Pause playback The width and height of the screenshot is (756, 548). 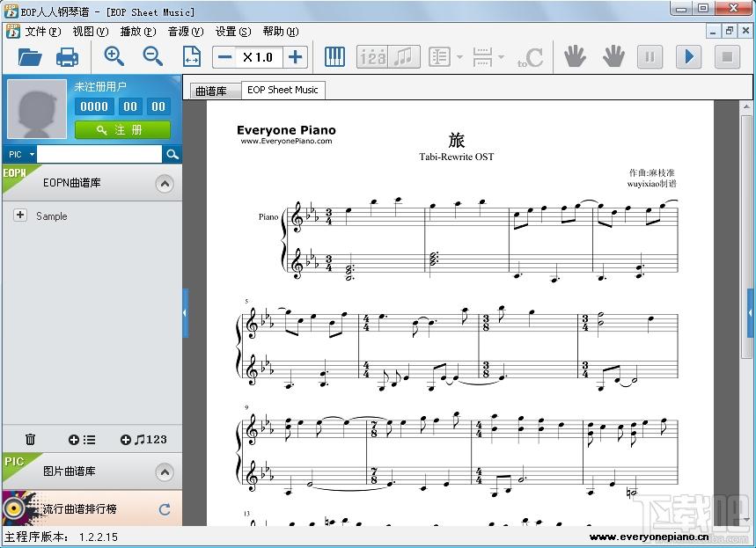click(650, 57)
